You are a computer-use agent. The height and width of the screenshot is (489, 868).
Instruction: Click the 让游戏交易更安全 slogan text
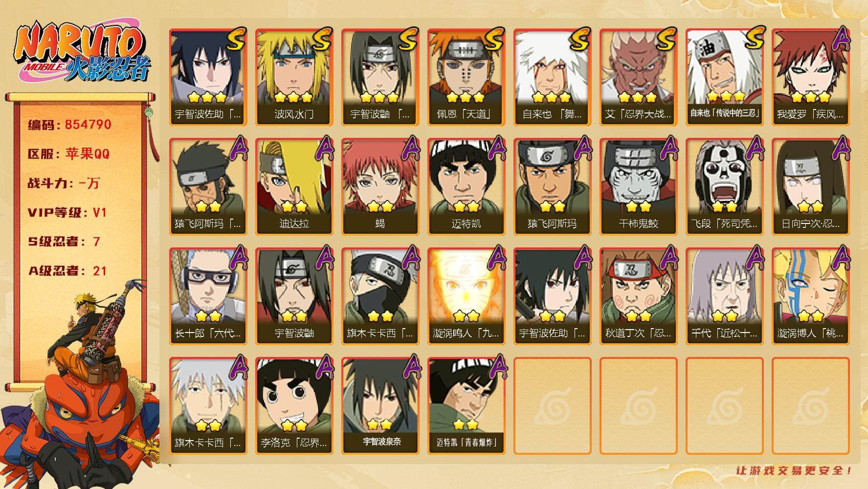click(794, 470)
